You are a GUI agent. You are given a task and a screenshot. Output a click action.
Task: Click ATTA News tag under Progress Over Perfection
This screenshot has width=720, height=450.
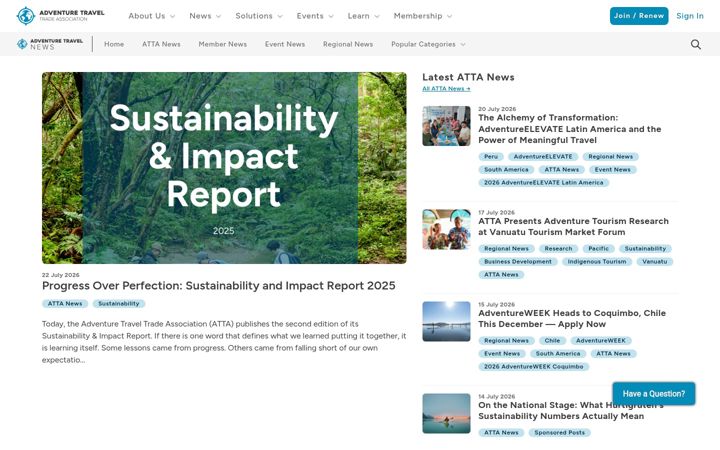point(65,304)
